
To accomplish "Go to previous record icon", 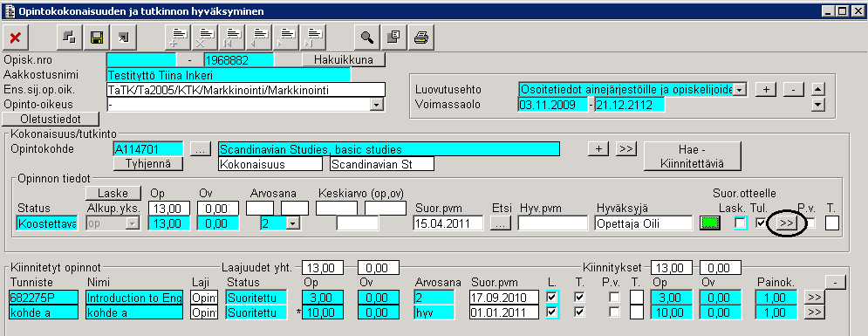I will (258, 37).
